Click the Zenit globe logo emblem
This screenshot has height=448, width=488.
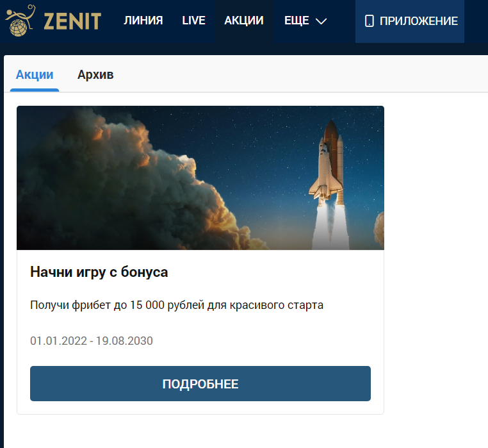21,21
